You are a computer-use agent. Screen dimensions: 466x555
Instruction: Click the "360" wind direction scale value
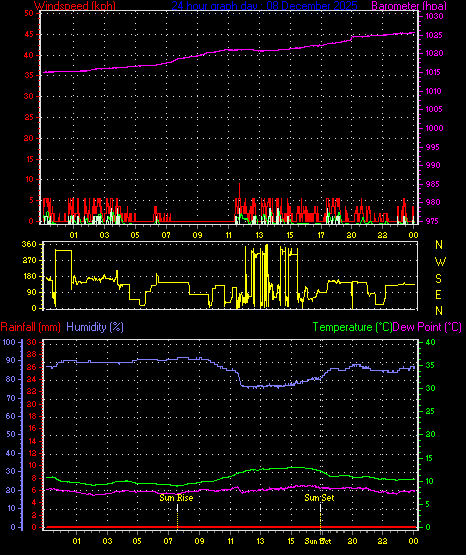[29, 244]
